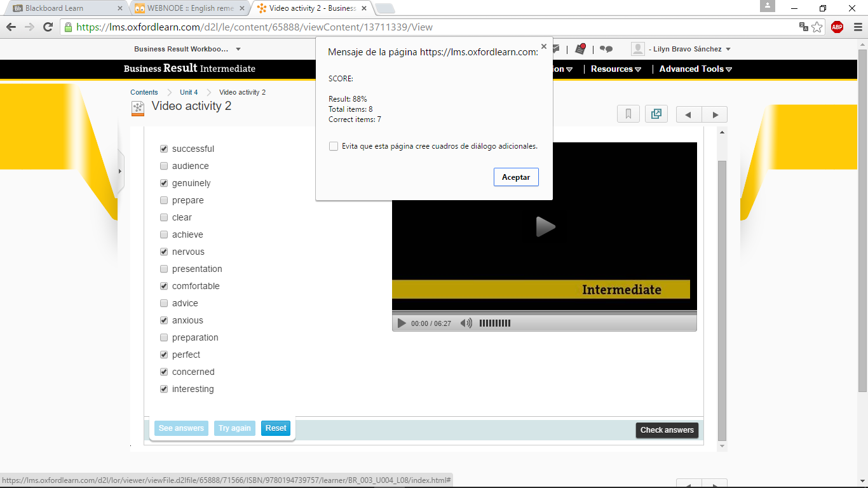This screenshot has width=868, height=488.
Task: Open the chat bubbles messages icon
Action: (606, 49)
